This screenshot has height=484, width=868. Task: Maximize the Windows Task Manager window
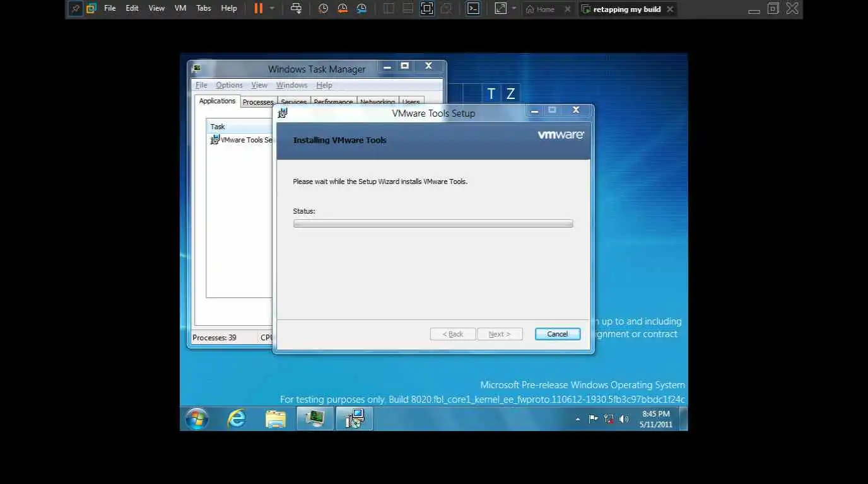[x=405, y=66]
